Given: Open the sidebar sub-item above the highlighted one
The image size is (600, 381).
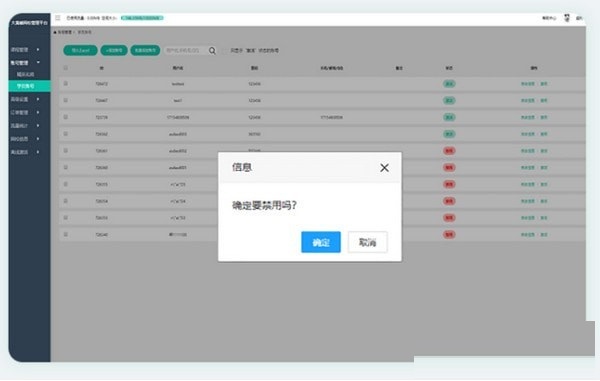Looking at the screenshot, I should pyautogui.click(x=26, y=74).
